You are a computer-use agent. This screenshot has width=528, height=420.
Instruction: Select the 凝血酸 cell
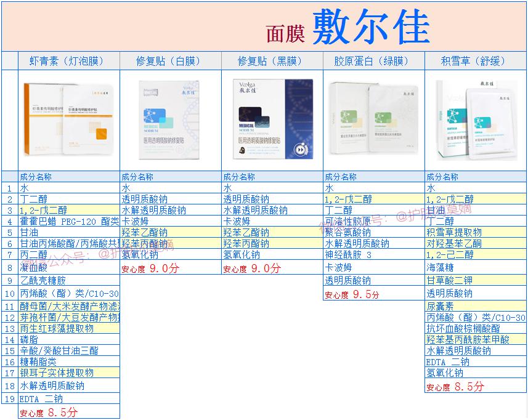68,267
